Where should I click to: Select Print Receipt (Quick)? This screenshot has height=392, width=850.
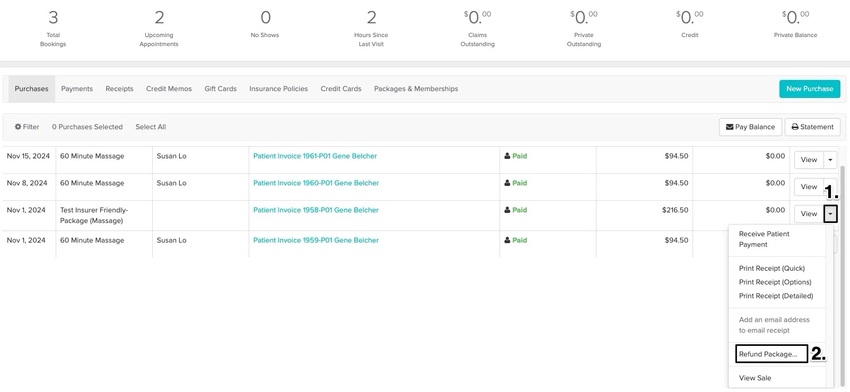coord(771,268)
